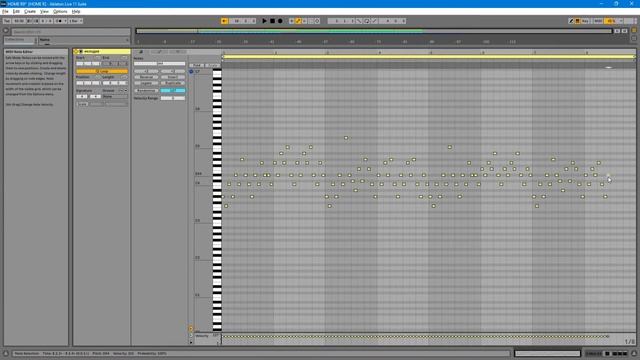This screenshot has height=360, width=640.
Task: Toggle Punch-In loop switch
Action: click(358, 21)
